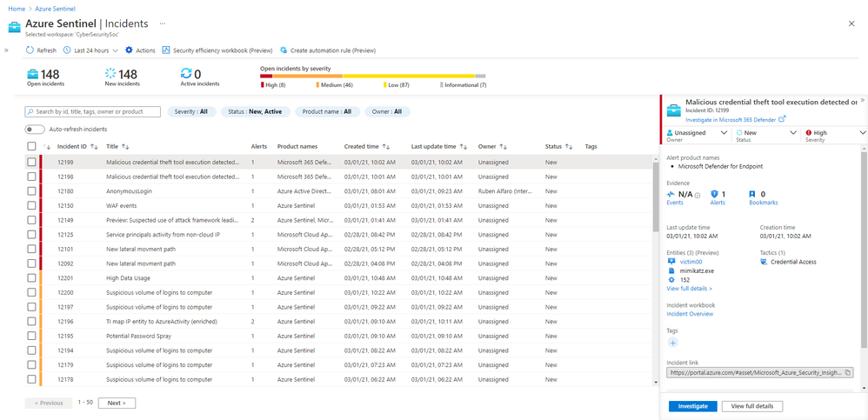Image resolution: width=868 pixels, height=420 pixels.
Task: Check the box for incident 12199
Action: pos(31,162)
